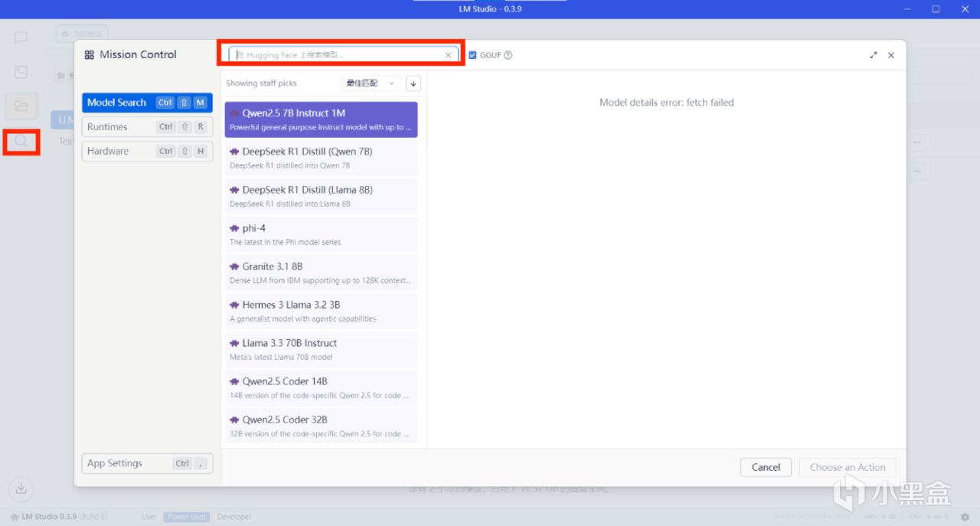Select Qwen2.5 Coder 14B model

322,387
